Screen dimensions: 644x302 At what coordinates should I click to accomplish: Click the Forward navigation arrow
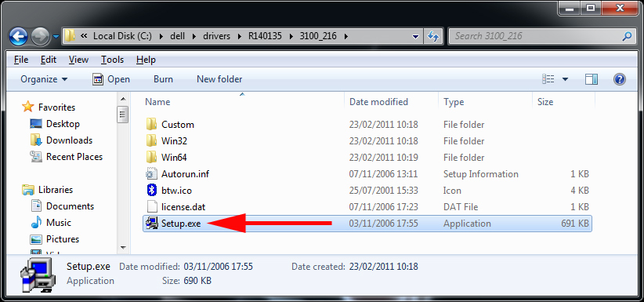point(40,37)
